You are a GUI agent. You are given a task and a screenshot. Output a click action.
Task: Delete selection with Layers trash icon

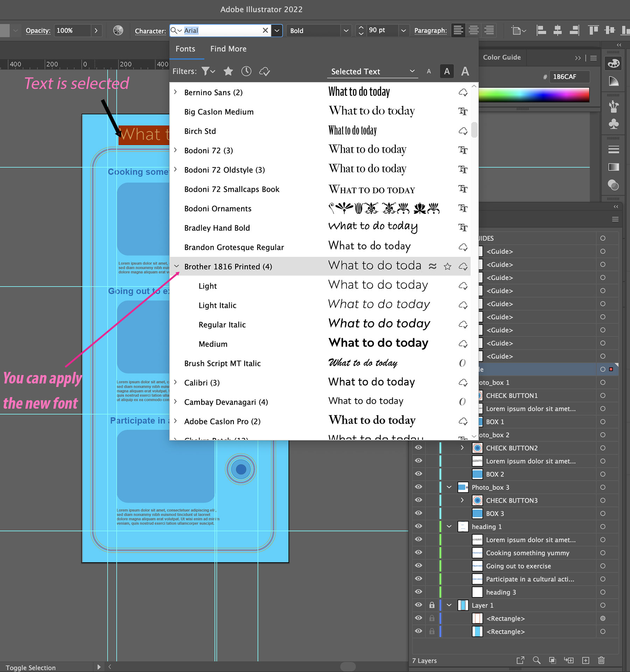(x=601, y=660)
